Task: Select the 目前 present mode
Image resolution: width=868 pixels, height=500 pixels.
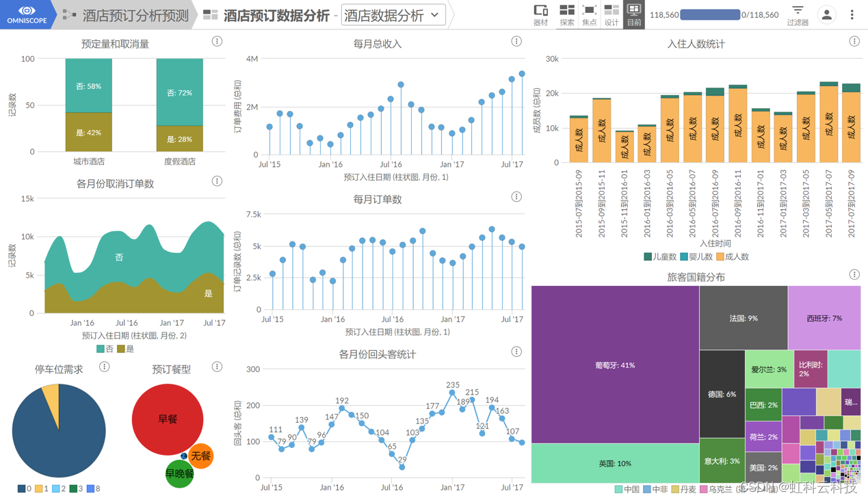Action: tap(634, 14)
